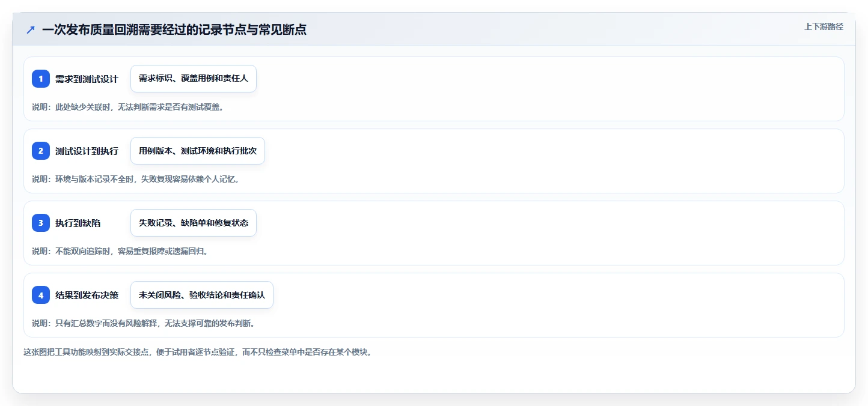Click the step 1 number badge
868x406 pixels.
tap(41, 79)
